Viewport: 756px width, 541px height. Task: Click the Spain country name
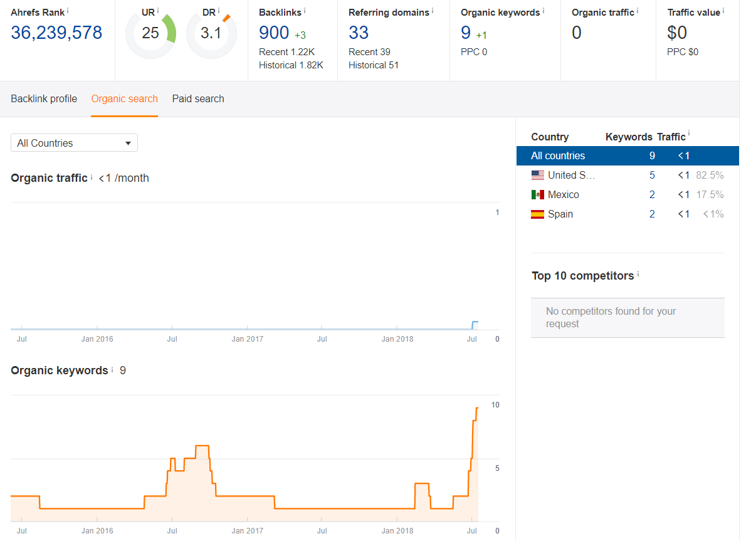click(x=560, y=214)
